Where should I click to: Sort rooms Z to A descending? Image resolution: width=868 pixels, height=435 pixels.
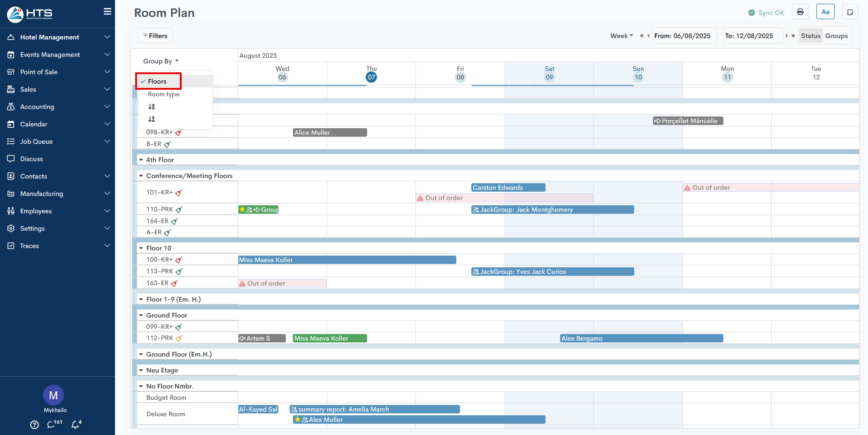[152, 119]
